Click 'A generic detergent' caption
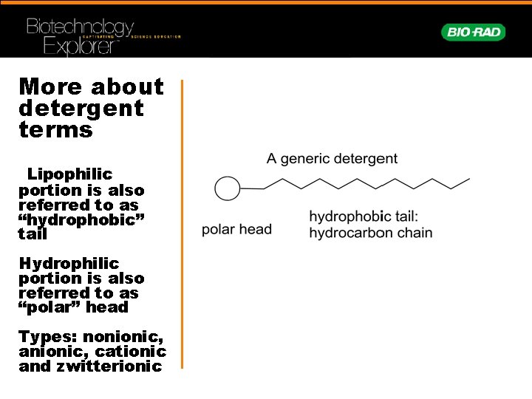532x399 pixels. coord(332,159)
